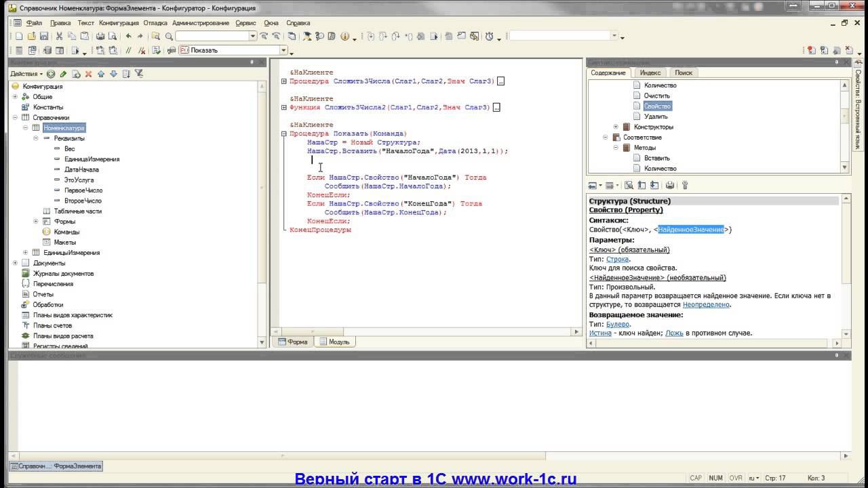Click the funnel filter icon in configuration panel
This screenshot has height=488, width=868.
[x=138, y=74]
